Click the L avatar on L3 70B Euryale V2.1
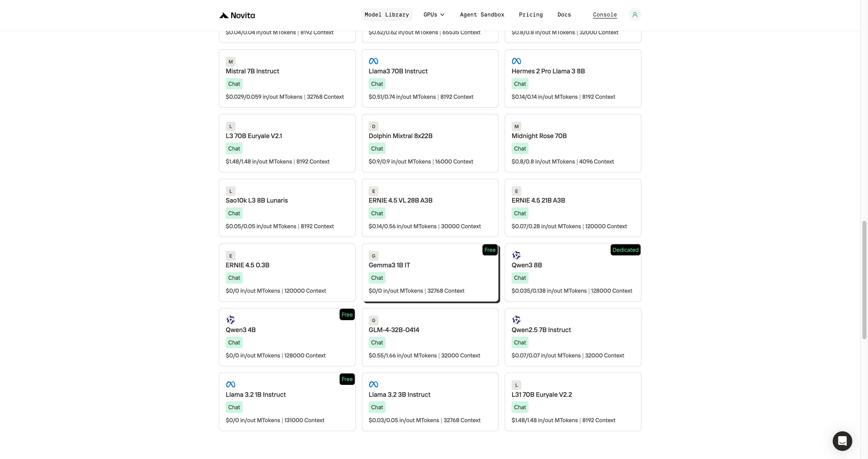Viewport: 868px width, 459px height. 230,126
